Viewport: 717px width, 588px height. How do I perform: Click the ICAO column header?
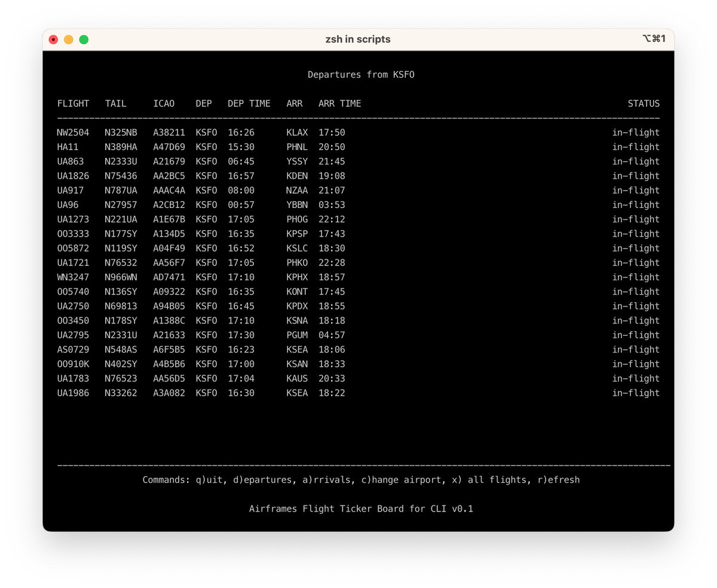pyautogui.click(x=164, y=103)
